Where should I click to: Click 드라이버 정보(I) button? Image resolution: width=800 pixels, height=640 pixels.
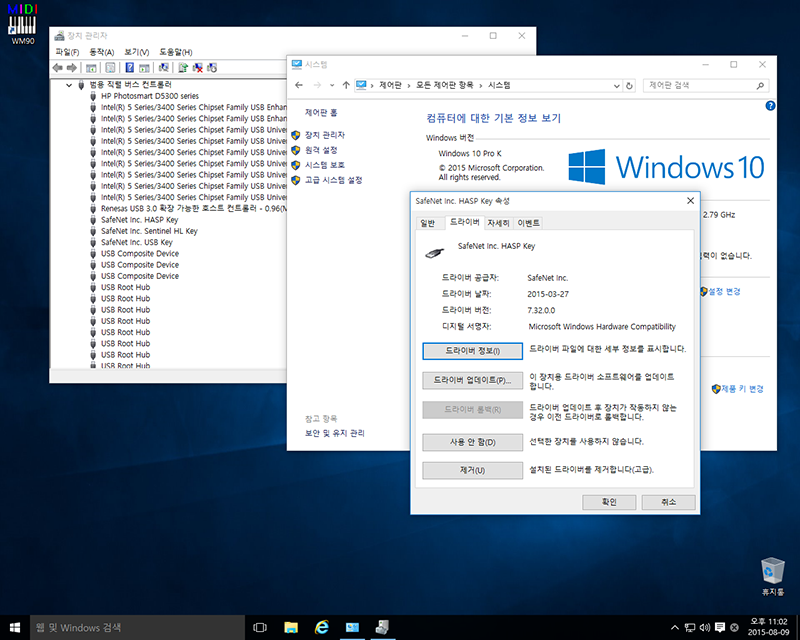[472, 351]
